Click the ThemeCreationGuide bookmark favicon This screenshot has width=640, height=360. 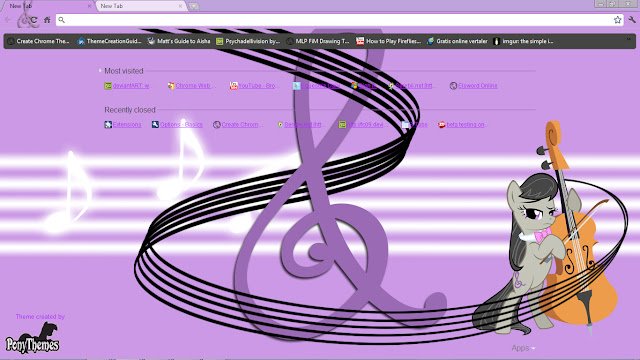[x=81, y=41]
